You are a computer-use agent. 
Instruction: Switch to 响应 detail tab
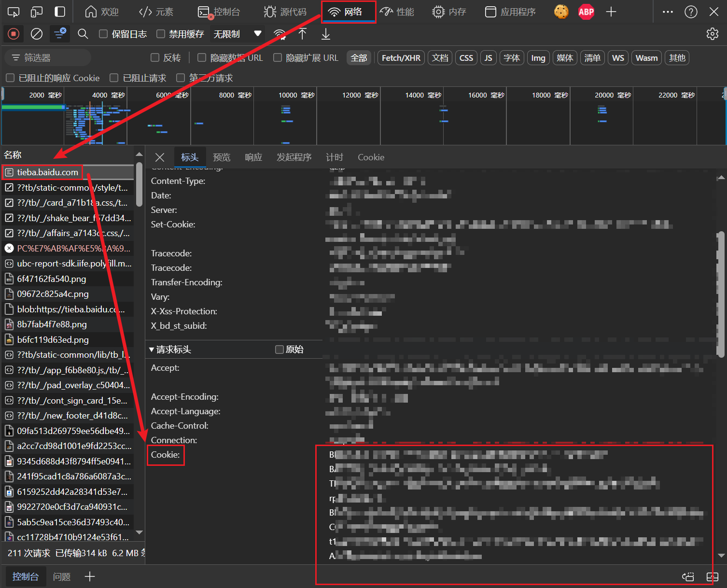coord(253,157)
